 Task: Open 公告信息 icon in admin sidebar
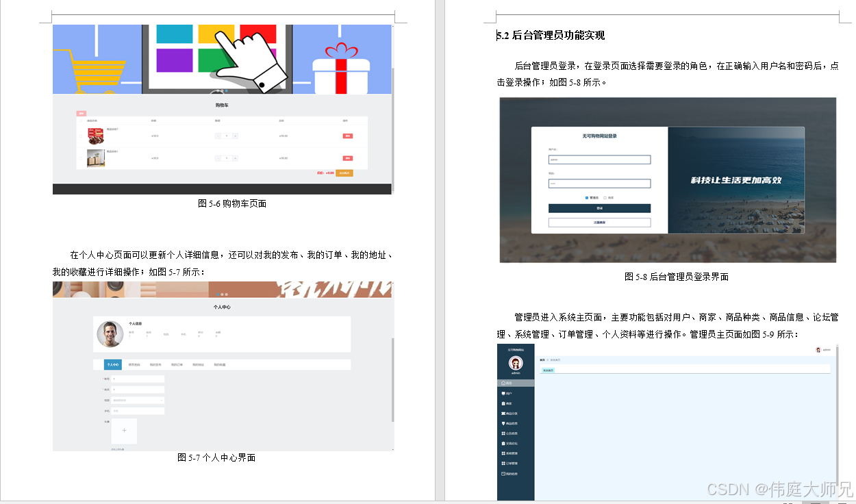tap(503, 433)
